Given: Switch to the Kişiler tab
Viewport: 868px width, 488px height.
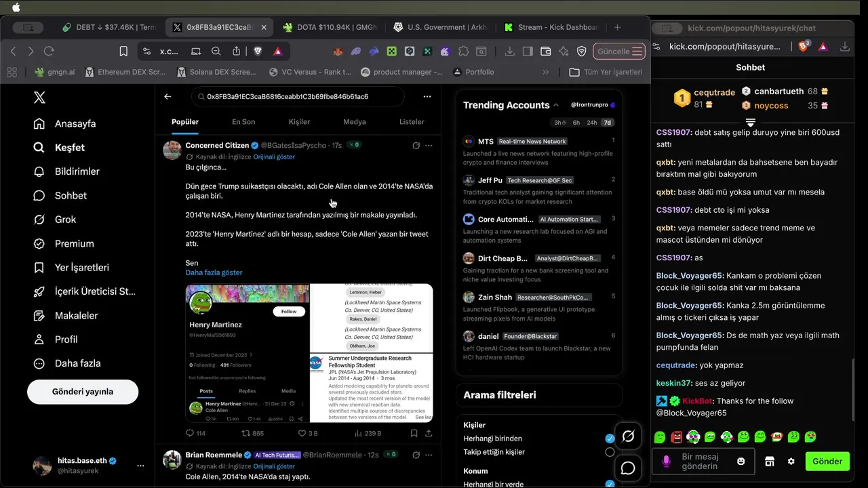Looking at the screenshot, I should [299, 122].
